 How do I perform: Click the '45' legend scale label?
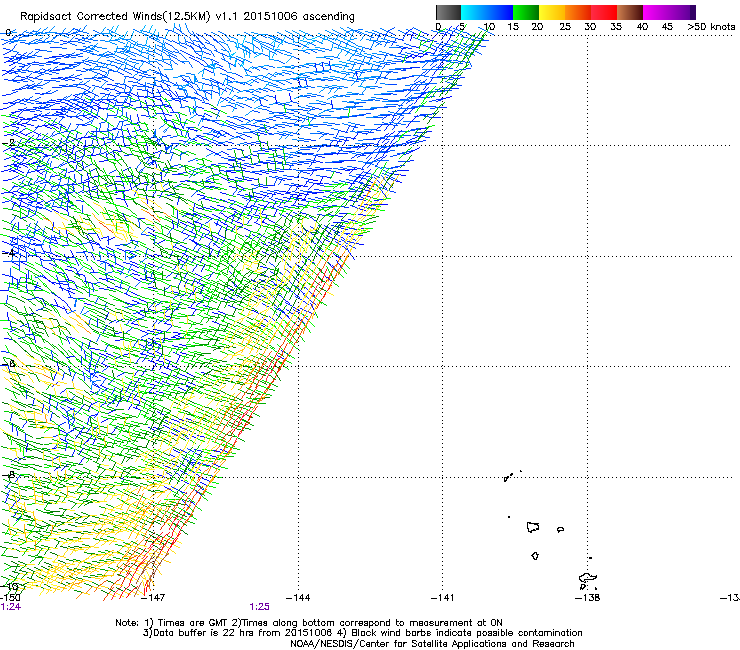(x=667, y=26)
